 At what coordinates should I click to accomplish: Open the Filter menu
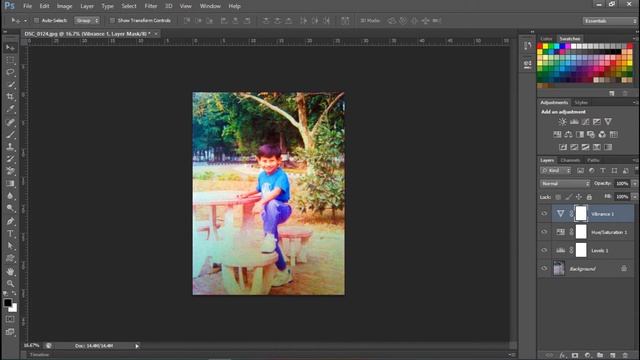151,6
